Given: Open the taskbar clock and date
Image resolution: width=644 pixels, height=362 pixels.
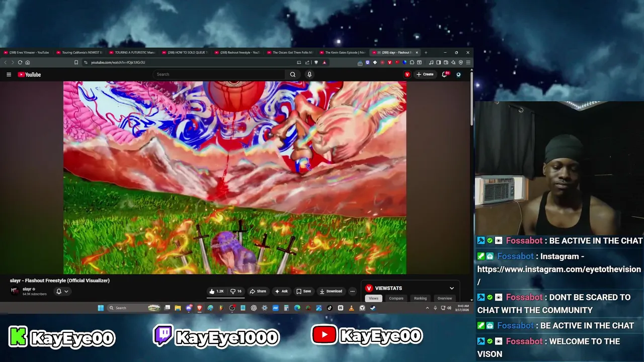Looking at the screenshot, I should pos(463,308).
